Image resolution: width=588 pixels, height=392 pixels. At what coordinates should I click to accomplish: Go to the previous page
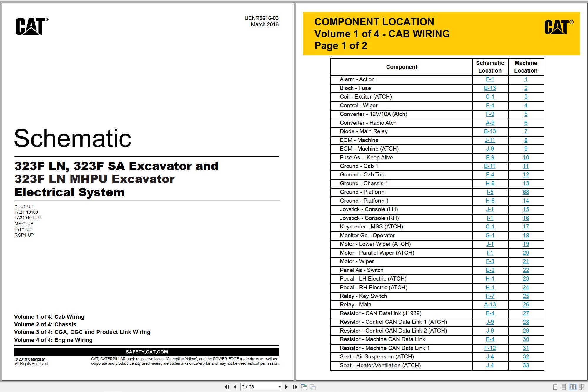[235, 387]
